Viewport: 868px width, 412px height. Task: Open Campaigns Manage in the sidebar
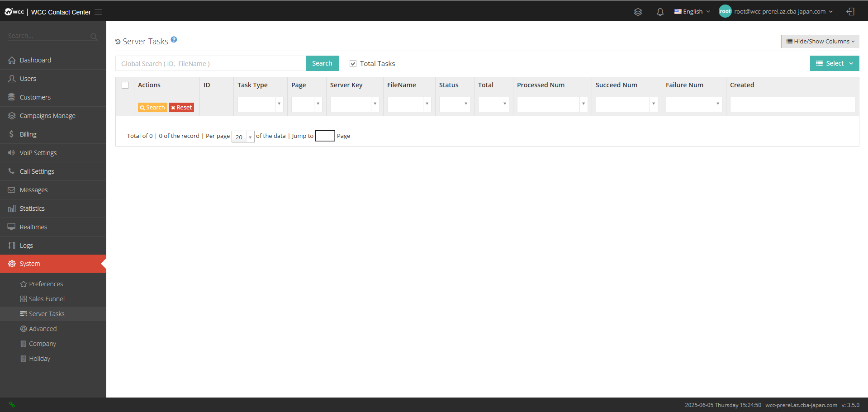point(53,116)
